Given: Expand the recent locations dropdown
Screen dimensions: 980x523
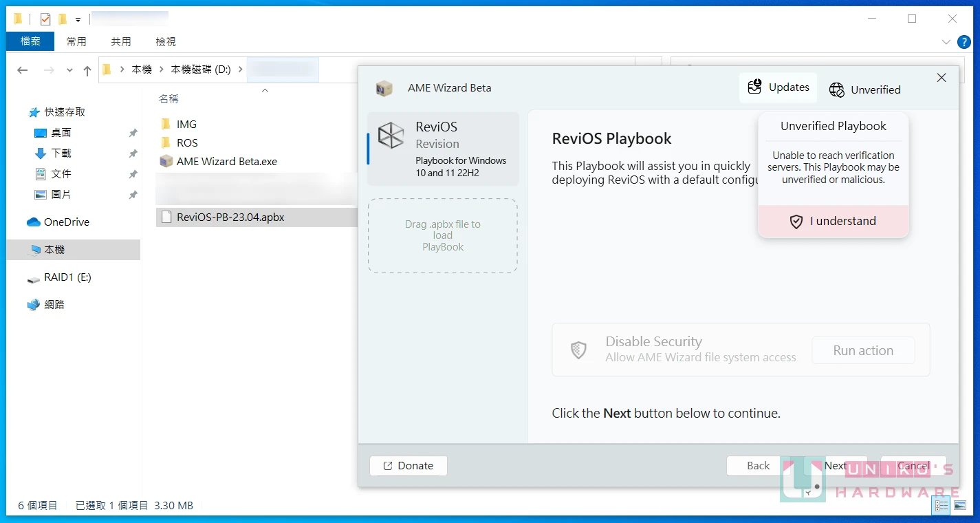Looking at the screenshot, I should click(69, 70).
